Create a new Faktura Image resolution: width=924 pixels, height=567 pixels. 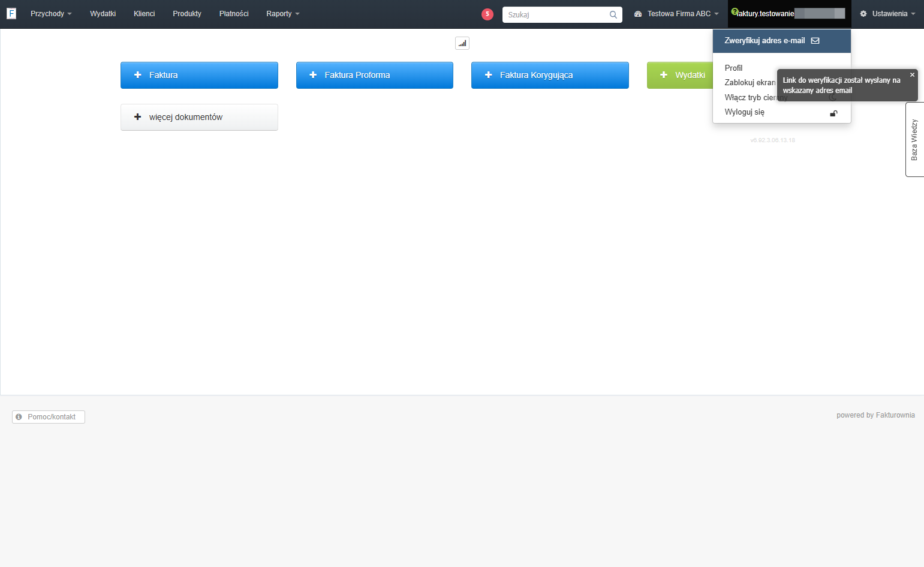(x=199, y=75)
